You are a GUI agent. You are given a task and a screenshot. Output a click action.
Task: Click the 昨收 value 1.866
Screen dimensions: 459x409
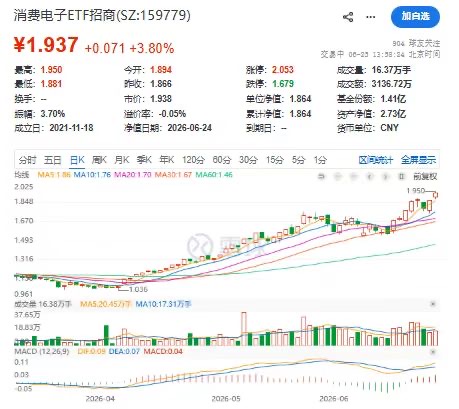(161, 84)
